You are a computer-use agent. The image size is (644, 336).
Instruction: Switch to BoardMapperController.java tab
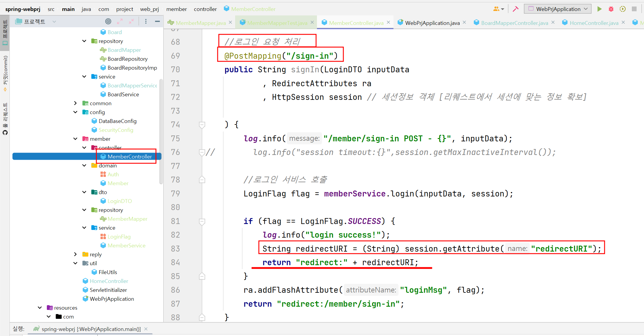coord(514,23)
